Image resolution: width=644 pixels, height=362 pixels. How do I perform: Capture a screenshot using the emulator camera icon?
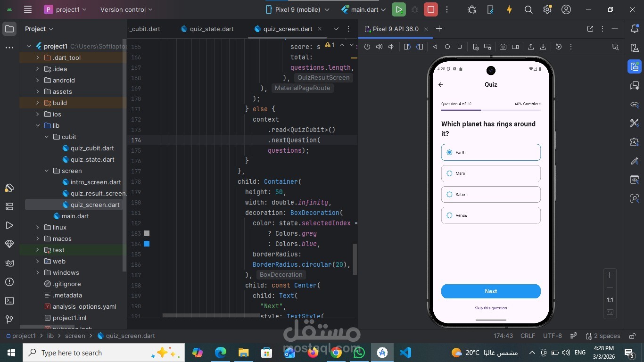point(503,47)
